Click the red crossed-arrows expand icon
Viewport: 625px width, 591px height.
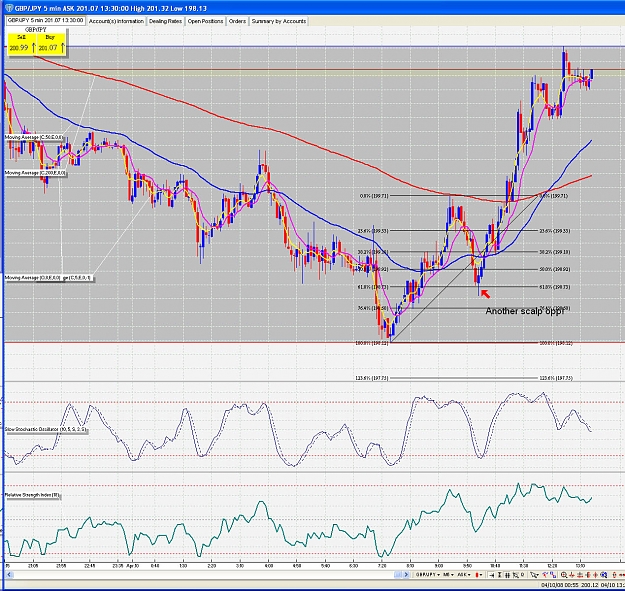point(596,575)
